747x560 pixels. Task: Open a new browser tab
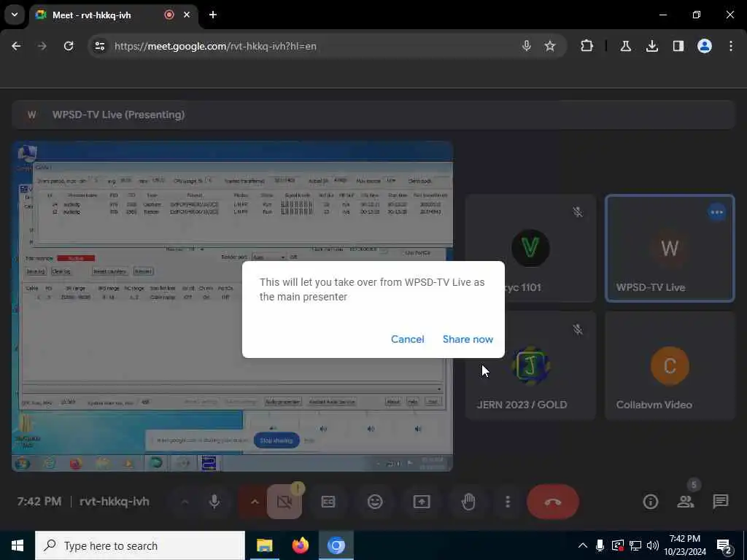point(213,15)
